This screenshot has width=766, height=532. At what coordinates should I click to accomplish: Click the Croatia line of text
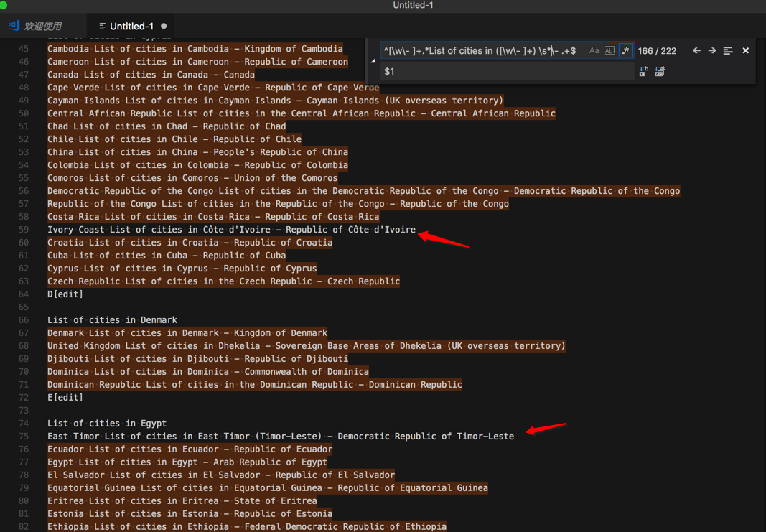point(190,243)
